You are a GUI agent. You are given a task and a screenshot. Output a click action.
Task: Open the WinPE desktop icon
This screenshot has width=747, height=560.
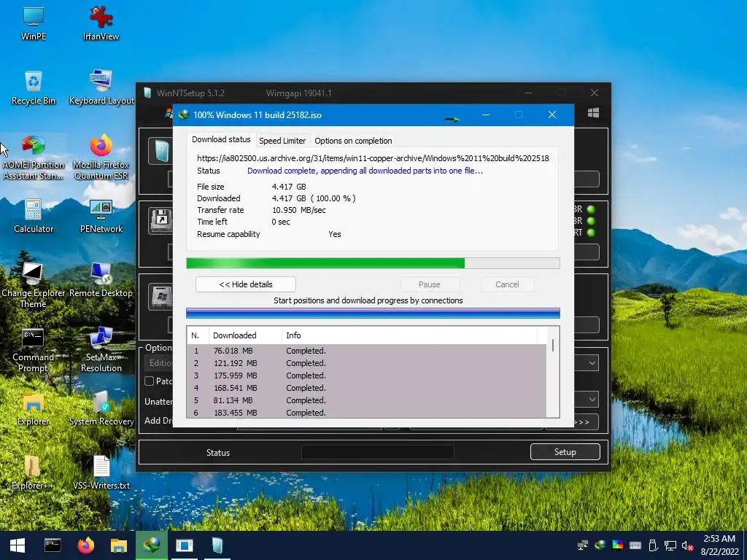pos(34,23)
